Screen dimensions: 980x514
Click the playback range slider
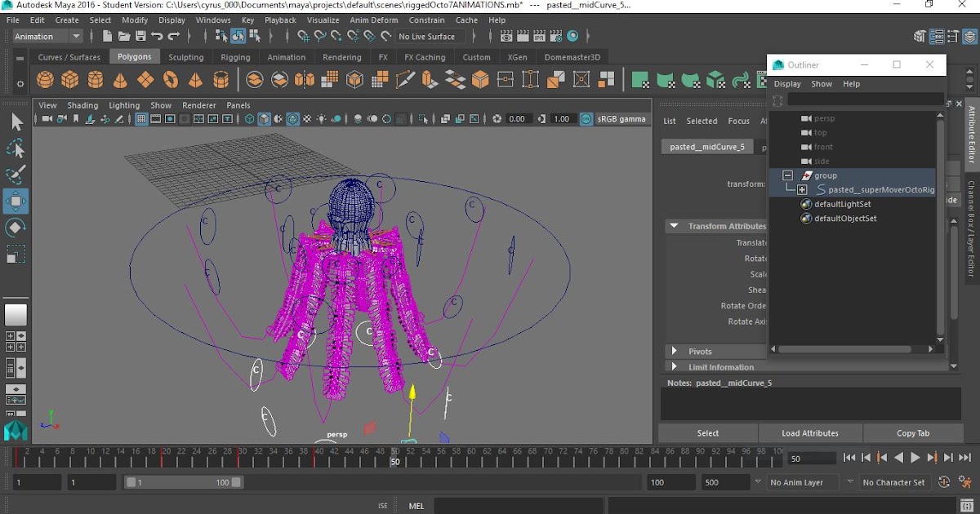(x=184, y=481)
